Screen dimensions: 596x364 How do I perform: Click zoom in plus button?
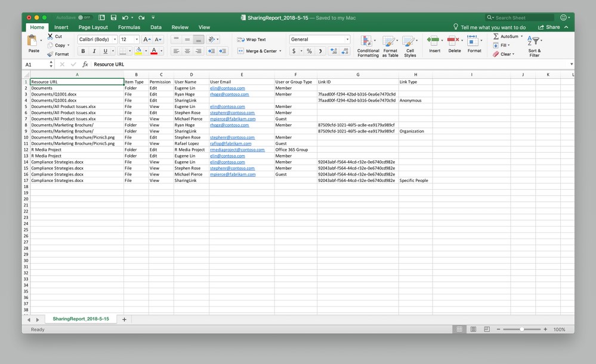(x=545, y=329)
